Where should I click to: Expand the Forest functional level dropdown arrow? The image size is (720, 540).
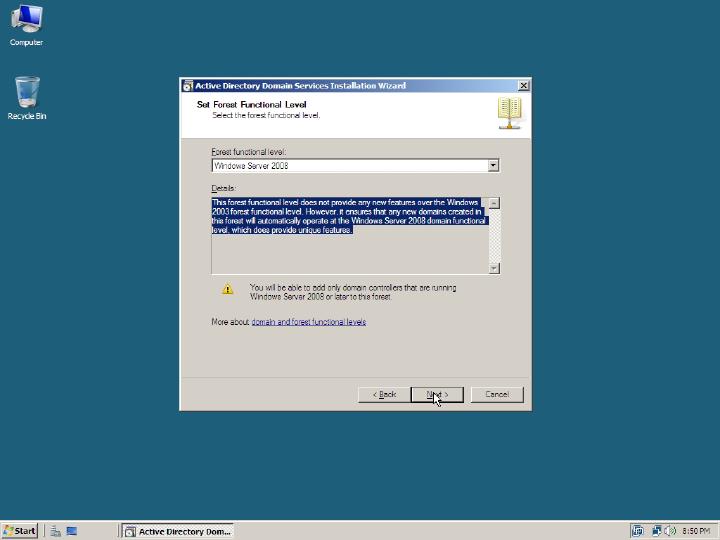point(493,165)
